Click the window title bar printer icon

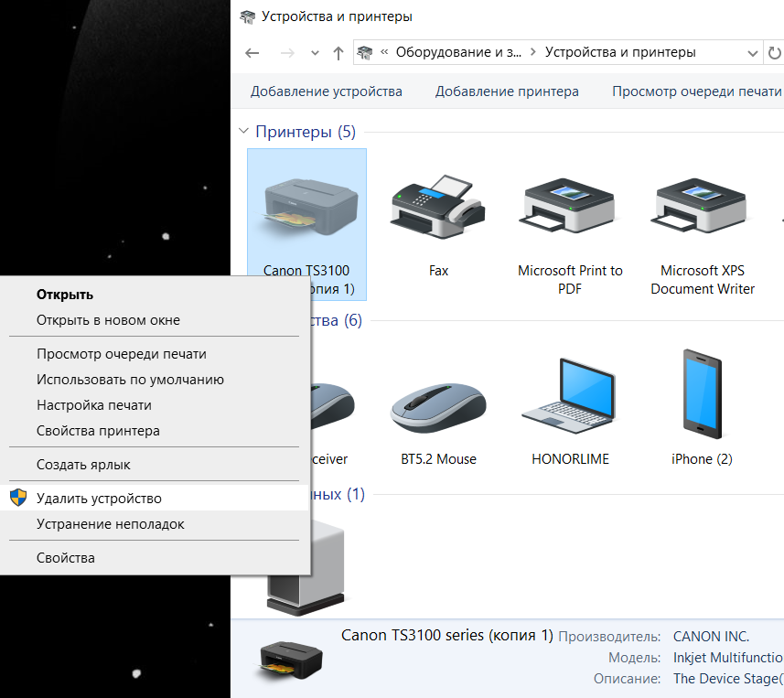248,17
